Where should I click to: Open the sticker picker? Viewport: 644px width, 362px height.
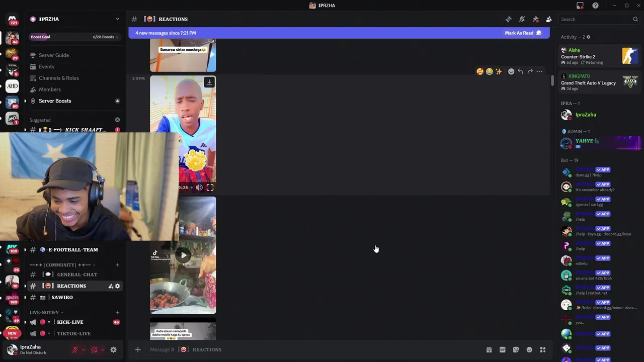click(x=516, y=350)
